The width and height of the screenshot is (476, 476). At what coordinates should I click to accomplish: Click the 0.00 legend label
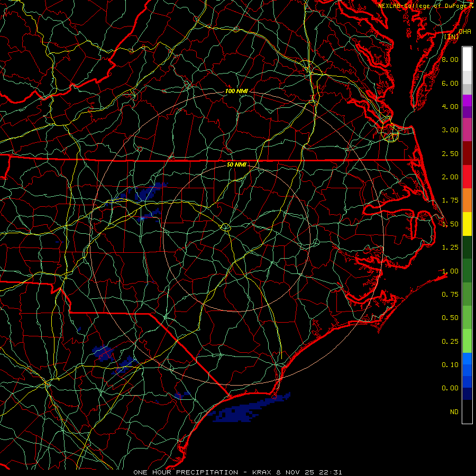click(x=450, y=388)
